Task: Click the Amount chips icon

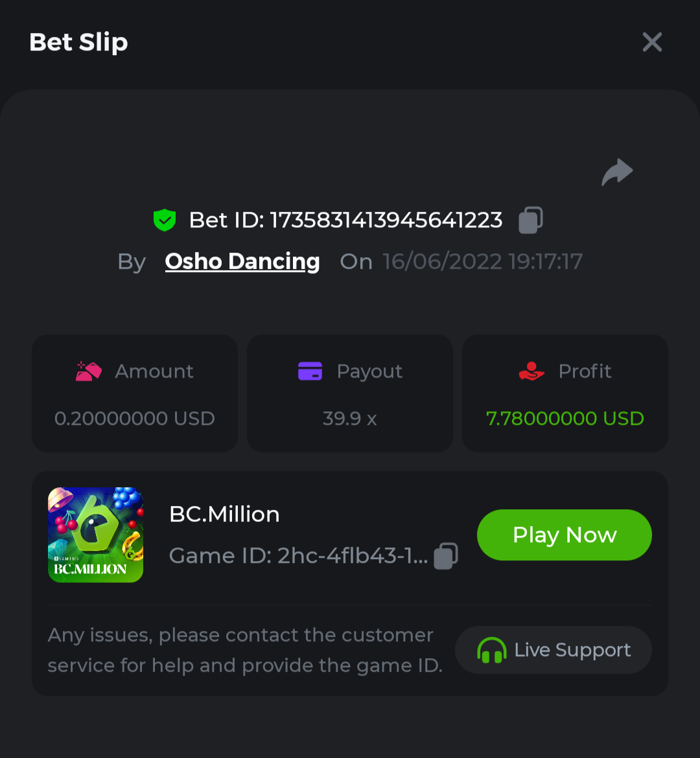Action: pos(89,371)
